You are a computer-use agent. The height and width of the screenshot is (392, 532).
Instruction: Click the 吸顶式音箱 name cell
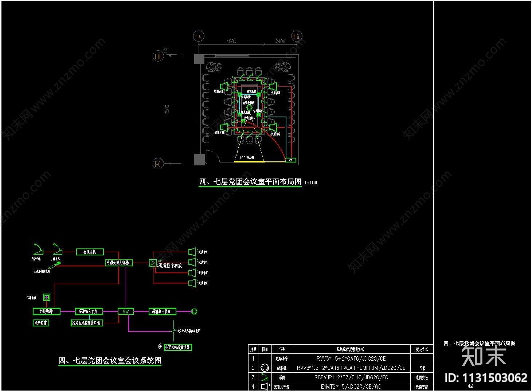[x=282, y=387]
